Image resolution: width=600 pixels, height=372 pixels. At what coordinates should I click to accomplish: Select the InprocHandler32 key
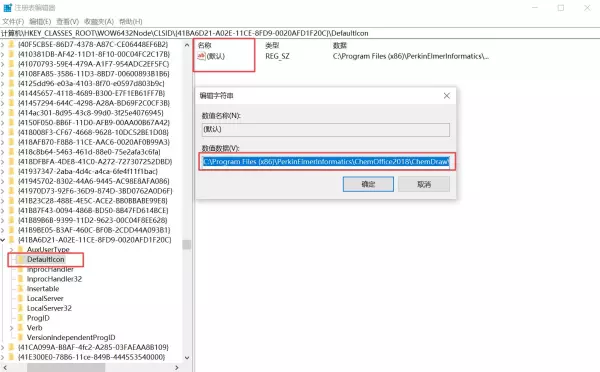point(54,279)
